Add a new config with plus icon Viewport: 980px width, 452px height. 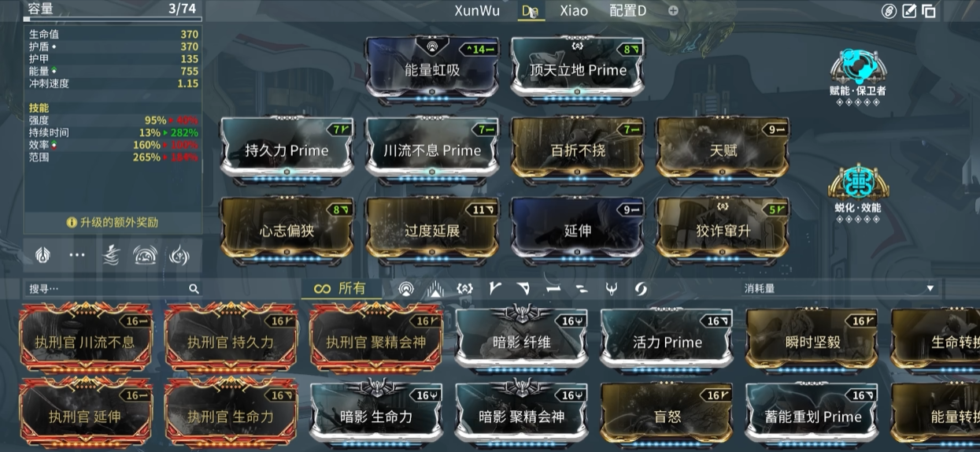(x=673, y=11)
